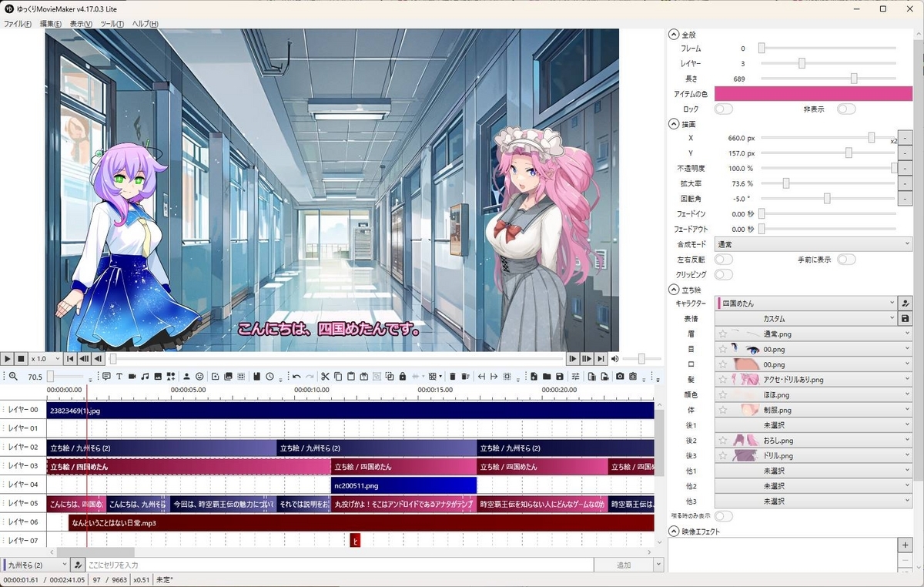
Task: Collapse the 全般 section
Action: coord(674,35)
